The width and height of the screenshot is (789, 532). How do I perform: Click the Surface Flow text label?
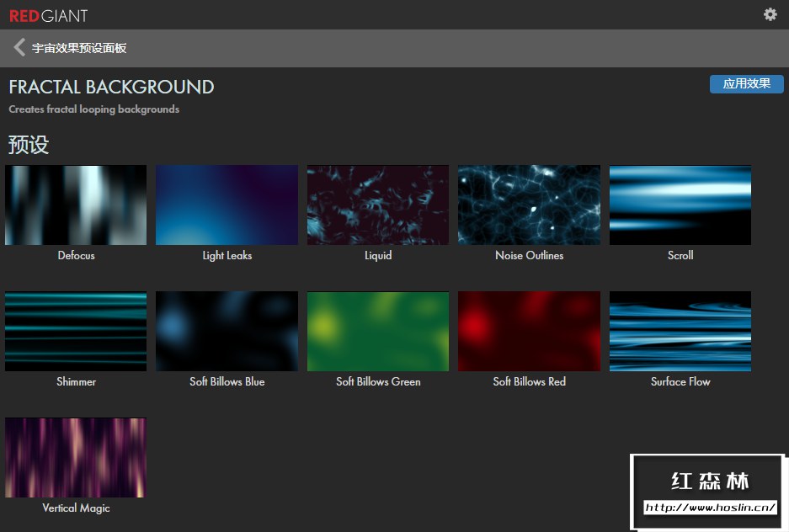coord(680,382)
